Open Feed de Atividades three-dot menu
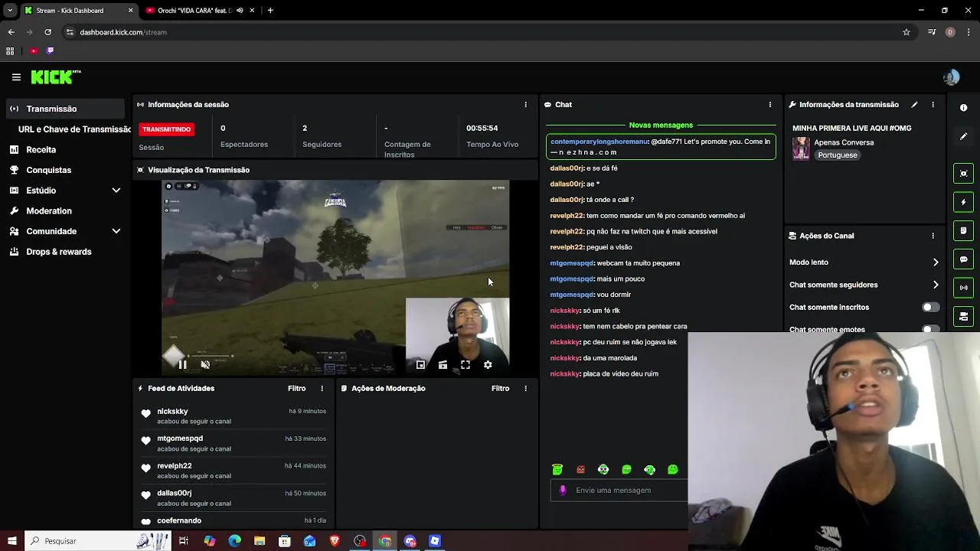 (x=322, y=389)
